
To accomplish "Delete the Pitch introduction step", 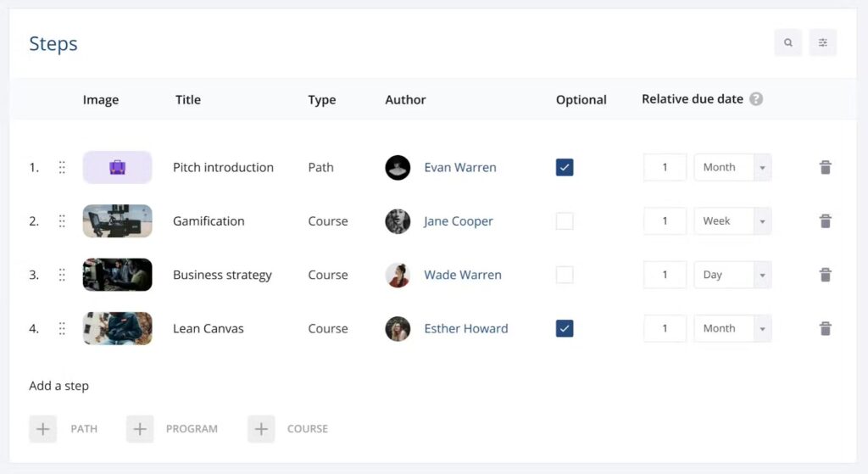I will click(x=825, y=168).
